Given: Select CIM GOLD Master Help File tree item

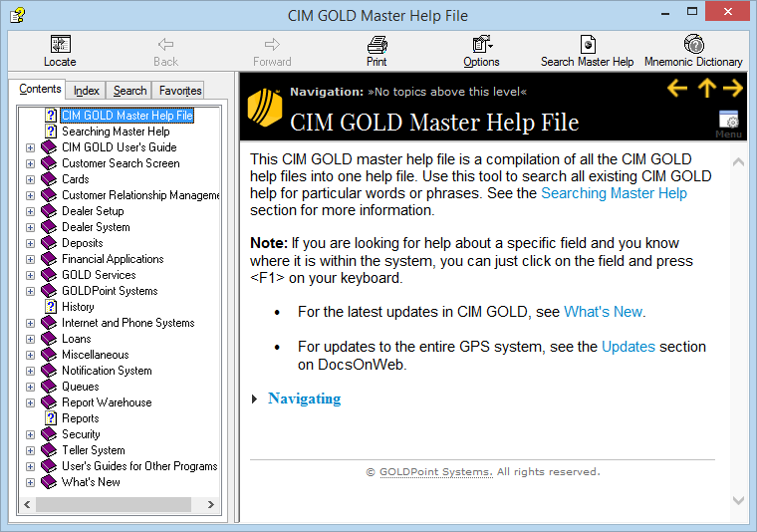Looking at the screenshot, I should point(127,116).
